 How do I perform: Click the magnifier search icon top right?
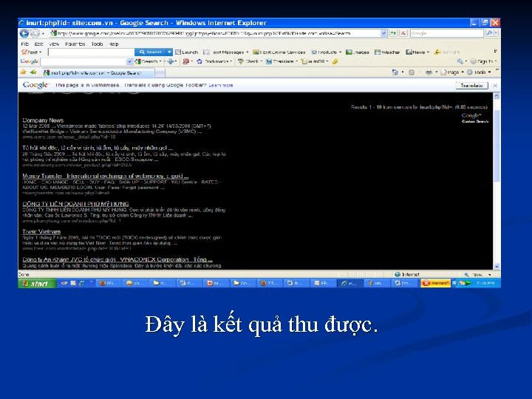[x=489, y=33]
